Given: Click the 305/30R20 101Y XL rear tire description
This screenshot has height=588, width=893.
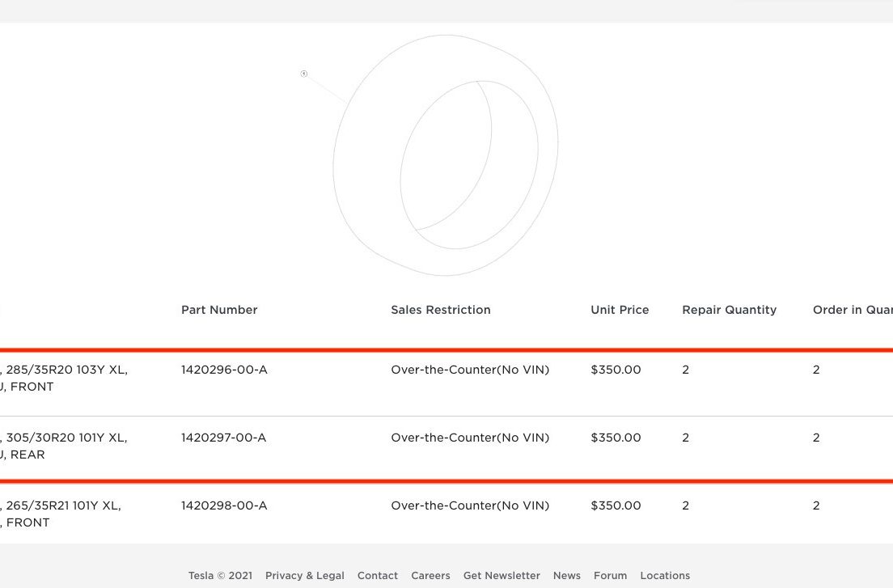Looking at the screenshot, I should point(64,446).
